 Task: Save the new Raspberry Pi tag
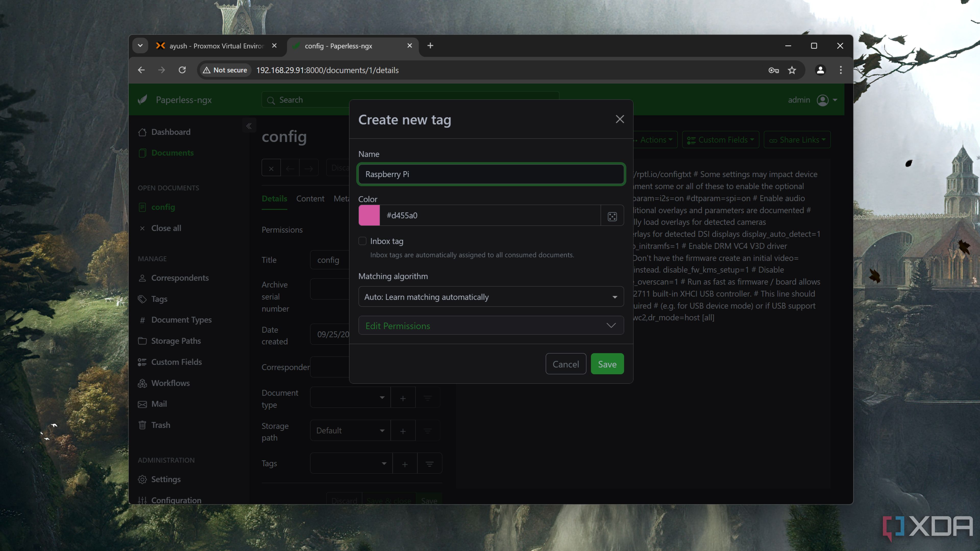pyautogui.click(x=607, y=364)
